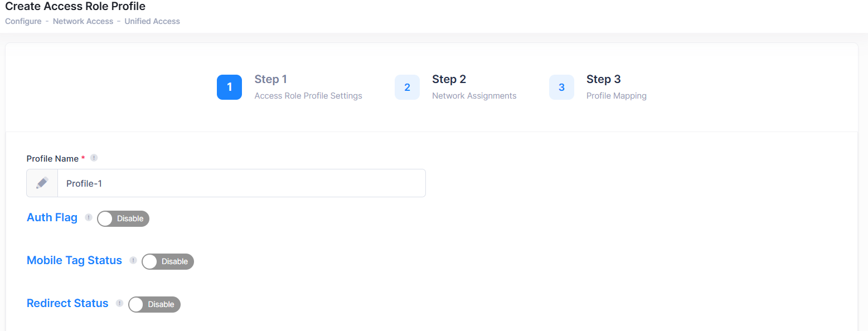868x331 pixels.
Task: Click the Unified Access breadcrumb entry
Action: [152, 21]
